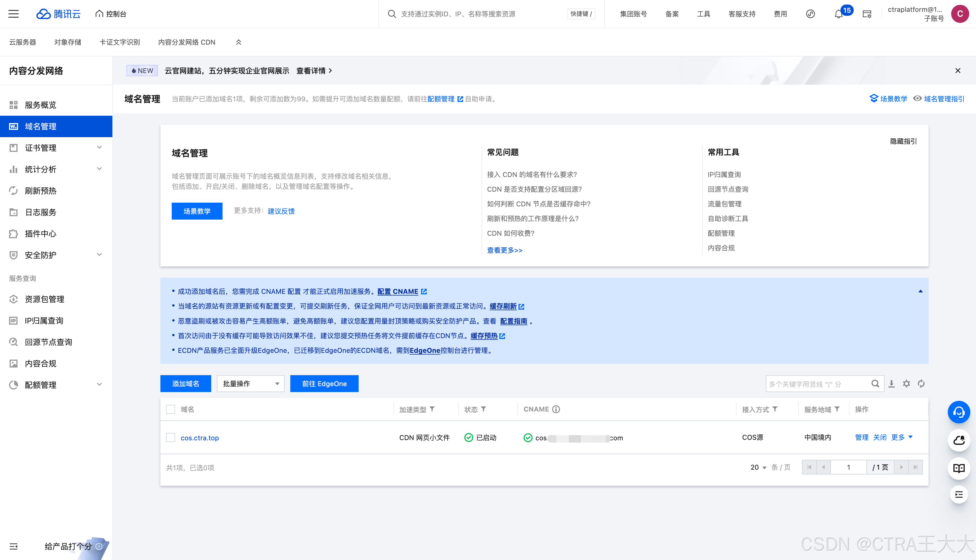
Task: Refresh the domain list
Action: [x=921, y=384]
